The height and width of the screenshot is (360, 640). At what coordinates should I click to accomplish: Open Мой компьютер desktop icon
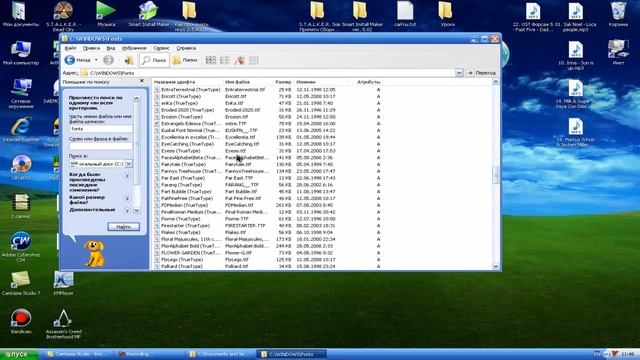coord(21,53)
